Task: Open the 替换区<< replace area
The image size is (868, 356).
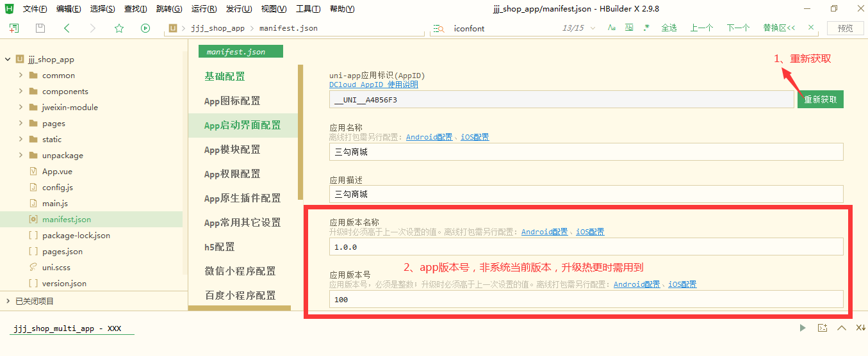Action: (779, 28)
